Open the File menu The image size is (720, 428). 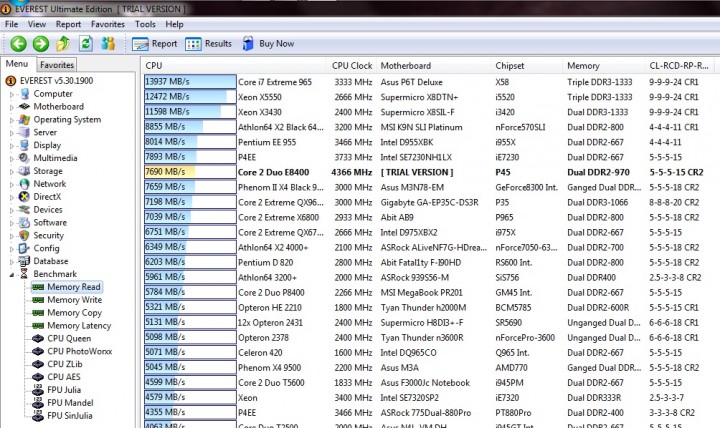[x=11, y=24]
